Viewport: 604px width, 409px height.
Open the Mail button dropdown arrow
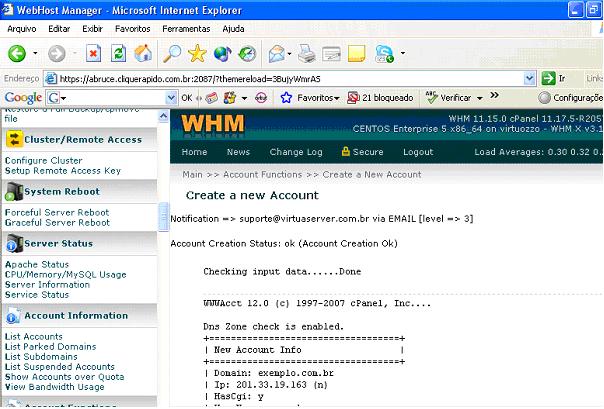coord(289,54)
